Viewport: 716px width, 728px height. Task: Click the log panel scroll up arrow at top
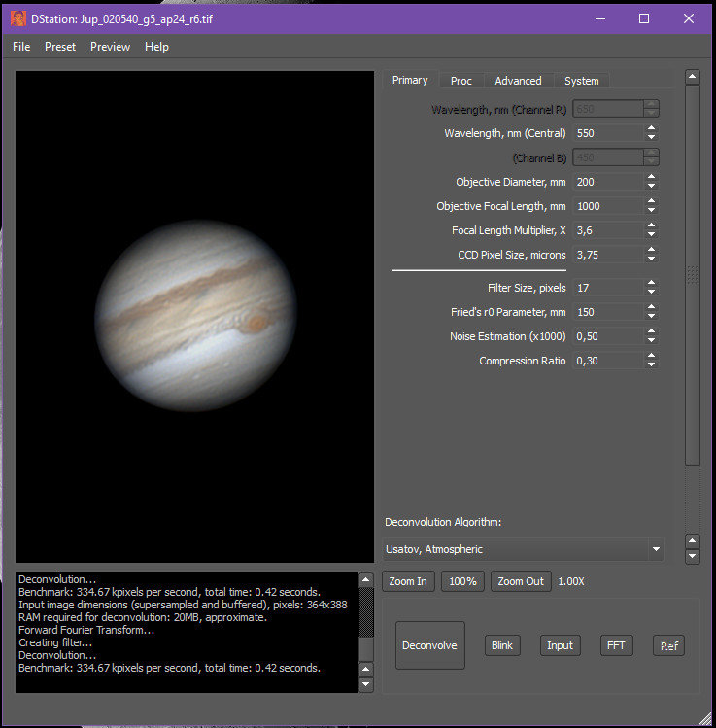point(366,579)
